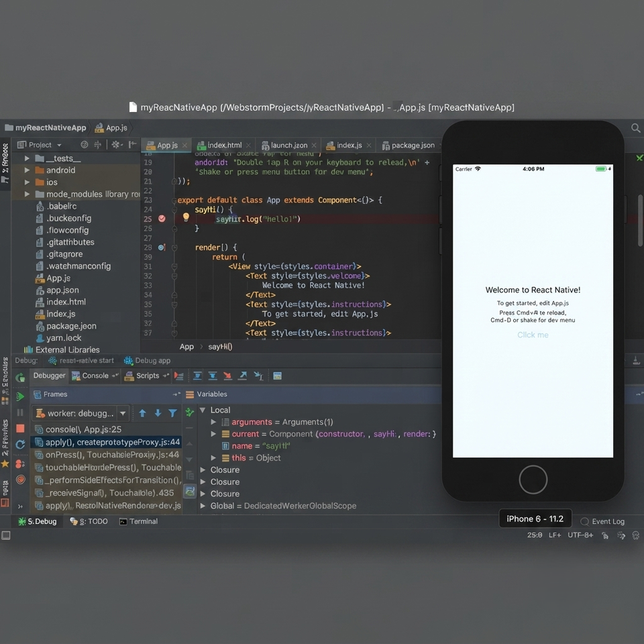This screenshot has width=644, height=644.
Task: Click the lightbulb intention icon on line 25
Action: [186, 217]
